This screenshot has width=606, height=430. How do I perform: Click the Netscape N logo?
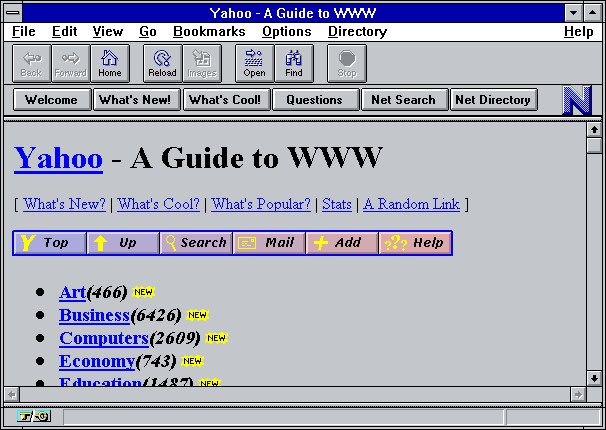[x=577, y=100]
